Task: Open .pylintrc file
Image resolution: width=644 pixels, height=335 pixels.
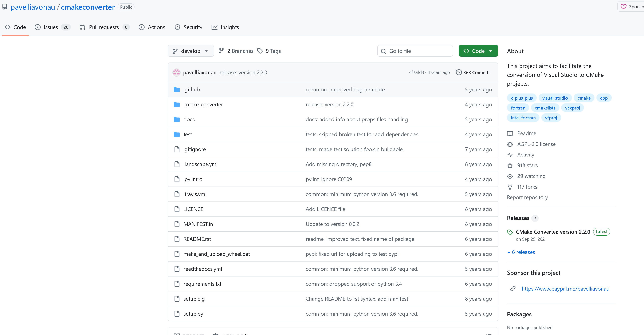Action: (192, 179)
